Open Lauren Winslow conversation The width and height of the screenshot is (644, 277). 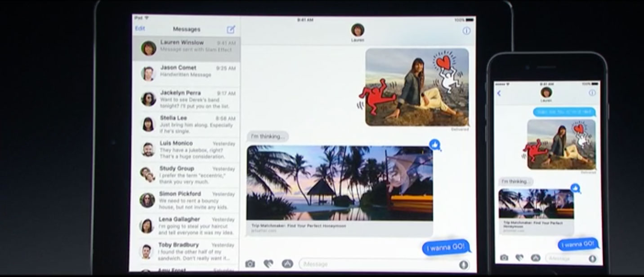[x=186, y=49]
